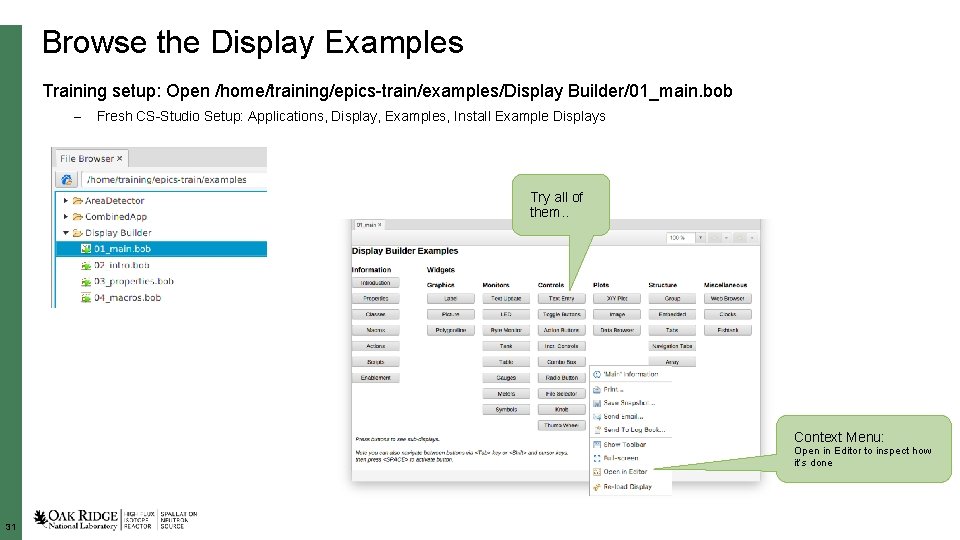Click the Scripts button
The image size is (960, 540).
pos(375,362)
